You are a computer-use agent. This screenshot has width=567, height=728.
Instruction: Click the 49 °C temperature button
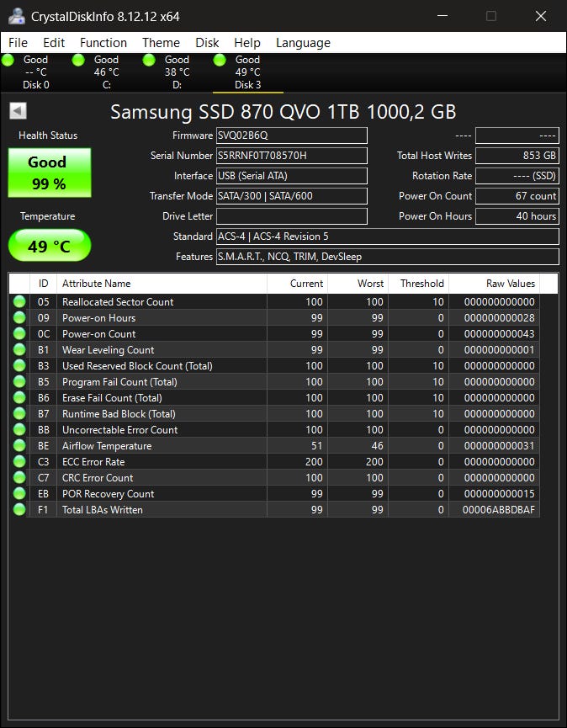pyautogui.click(x=49, y=245)
